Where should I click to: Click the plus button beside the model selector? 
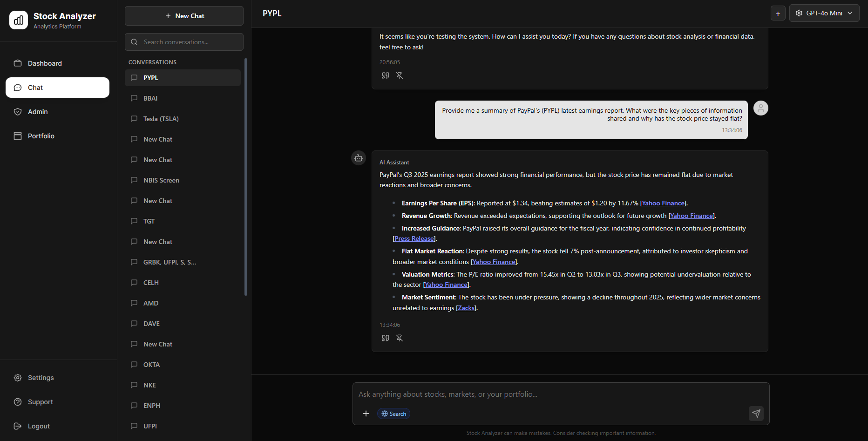(778, 14)
